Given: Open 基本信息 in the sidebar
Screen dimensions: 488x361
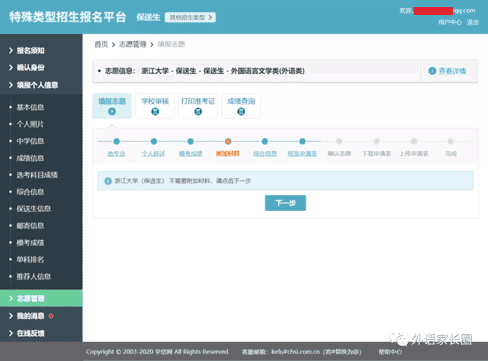Looking at the screenshot, I should coord(30,107).
